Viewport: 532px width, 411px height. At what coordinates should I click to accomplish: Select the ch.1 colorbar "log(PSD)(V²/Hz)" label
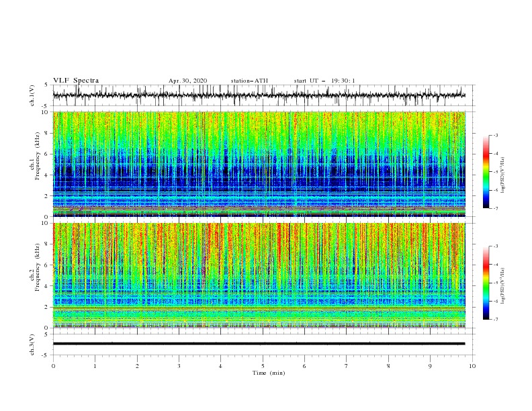502,175
